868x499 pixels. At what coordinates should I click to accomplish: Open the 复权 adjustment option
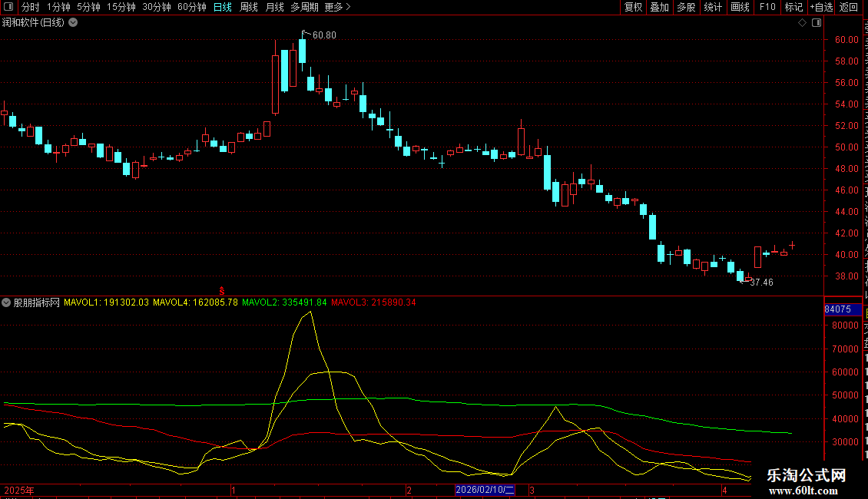coord(633,7)
